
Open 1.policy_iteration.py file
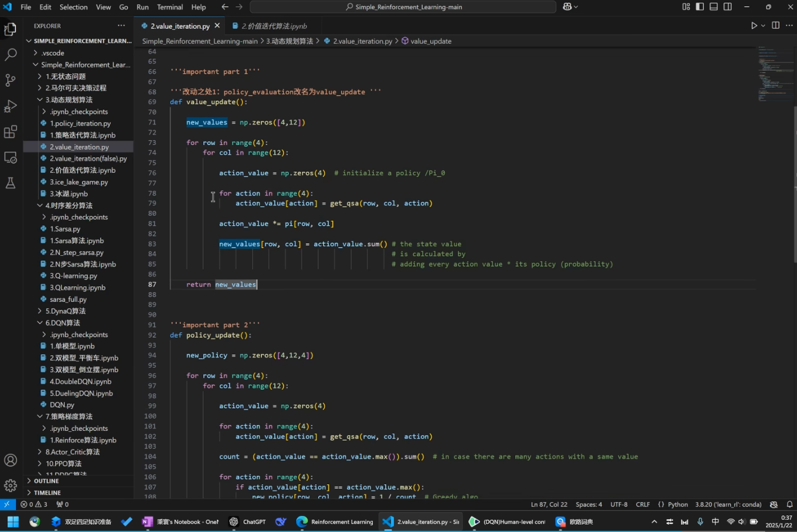78,123
